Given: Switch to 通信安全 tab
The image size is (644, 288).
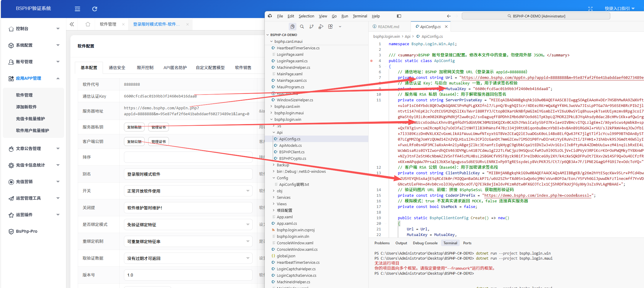Looking at the screenshot, I should tap(117, 68).
